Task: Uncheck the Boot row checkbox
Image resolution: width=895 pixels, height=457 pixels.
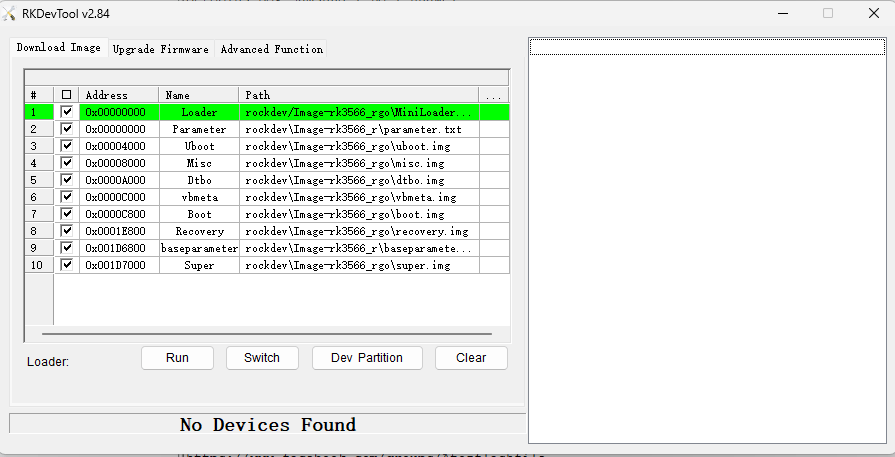Action: point(67,214)
